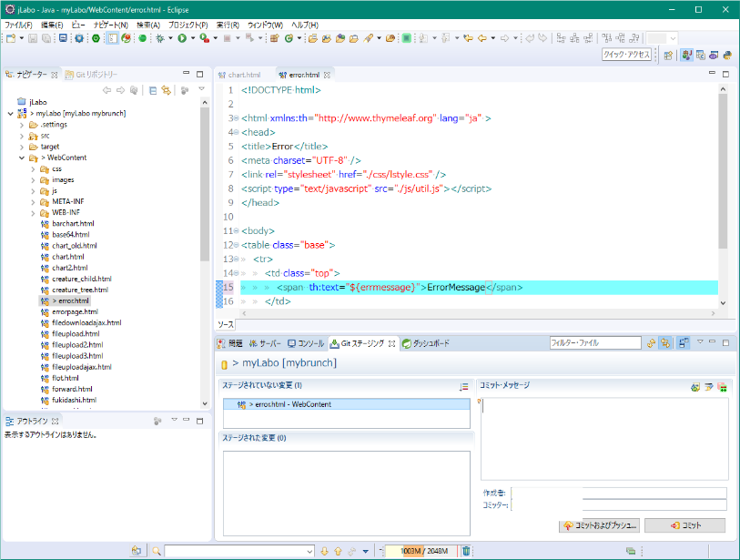Screen dimensions: 740x560
Task: Switch to the chart.html editor tab
Action: [x=239, y=75]
